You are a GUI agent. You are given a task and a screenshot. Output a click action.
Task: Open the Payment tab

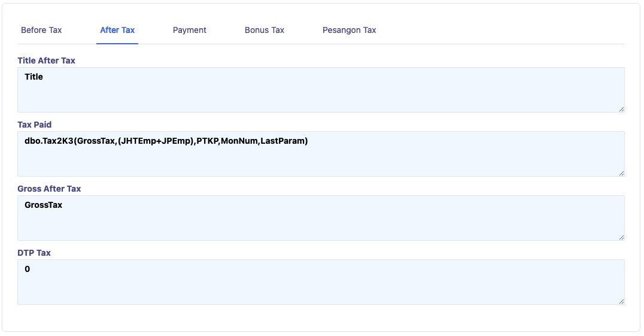click(190, 30)
